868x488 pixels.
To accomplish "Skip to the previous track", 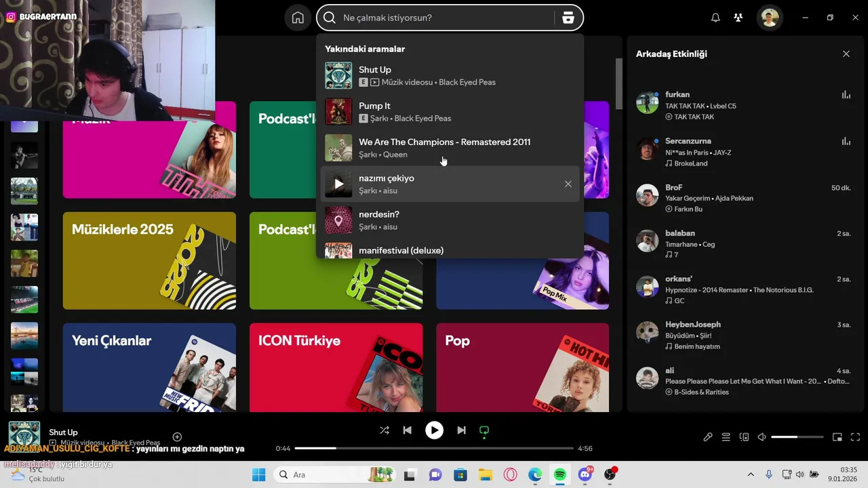I will tap(407, 430).
